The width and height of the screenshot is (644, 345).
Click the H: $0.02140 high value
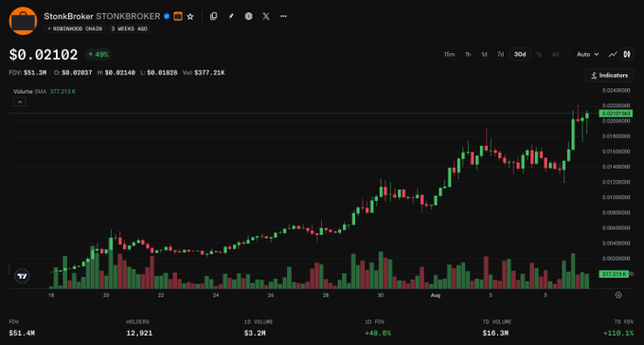(x=116, y=73)
